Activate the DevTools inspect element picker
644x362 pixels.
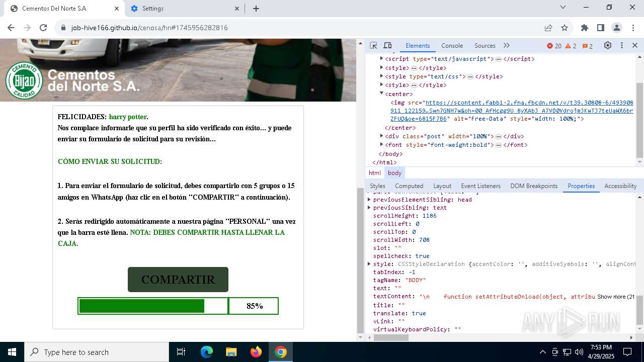click(x=373, y=45)
